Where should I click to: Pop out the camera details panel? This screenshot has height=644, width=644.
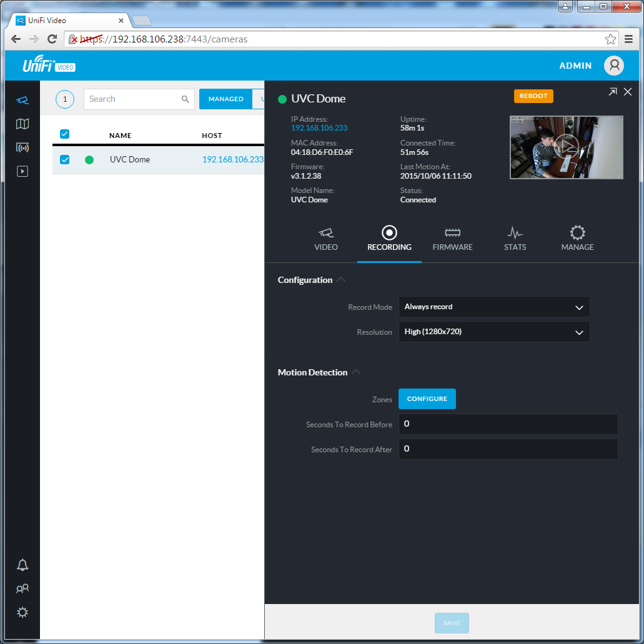[612, 92]
